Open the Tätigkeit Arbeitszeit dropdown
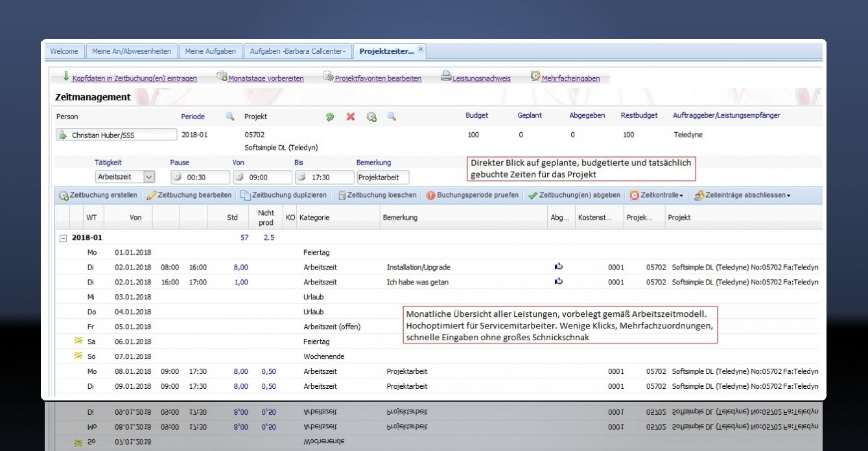Viewport: 868px width, 451px height. click(149, 177)
